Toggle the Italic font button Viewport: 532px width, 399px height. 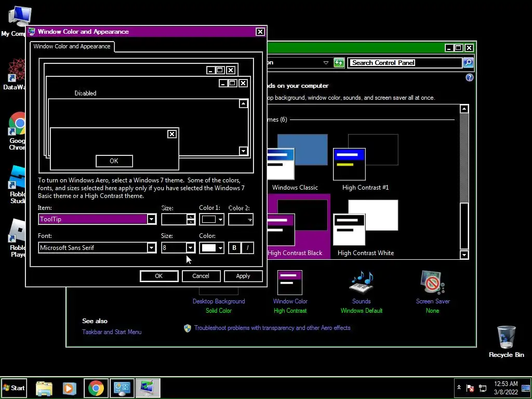point(247,248)
